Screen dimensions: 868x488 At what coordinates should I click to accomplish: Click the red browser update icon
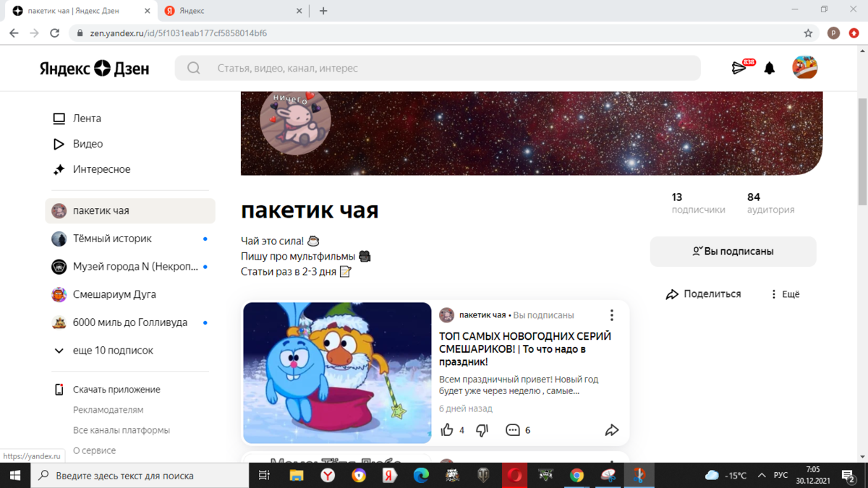pos(854,33)
